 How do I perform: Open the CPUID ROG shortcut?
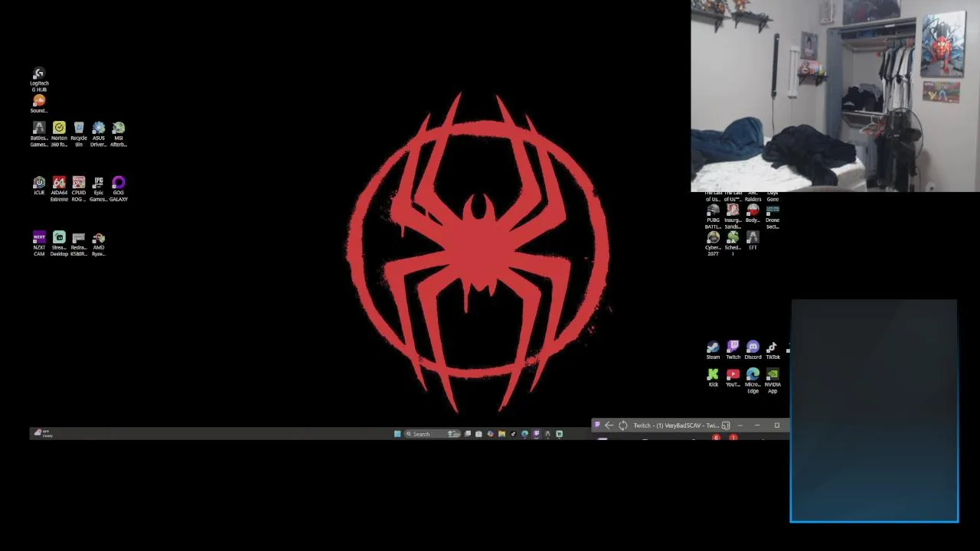[x=79, y=189]
